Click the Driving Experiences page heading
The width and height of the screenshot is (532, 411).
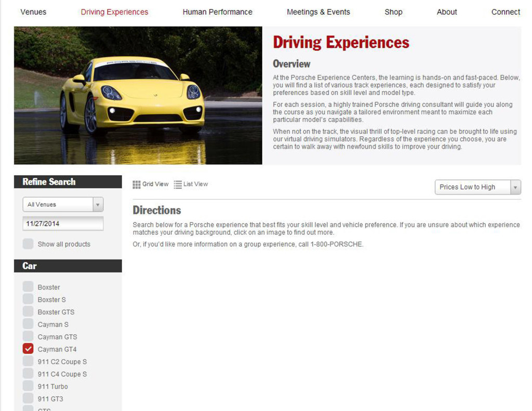coord(341,43)
